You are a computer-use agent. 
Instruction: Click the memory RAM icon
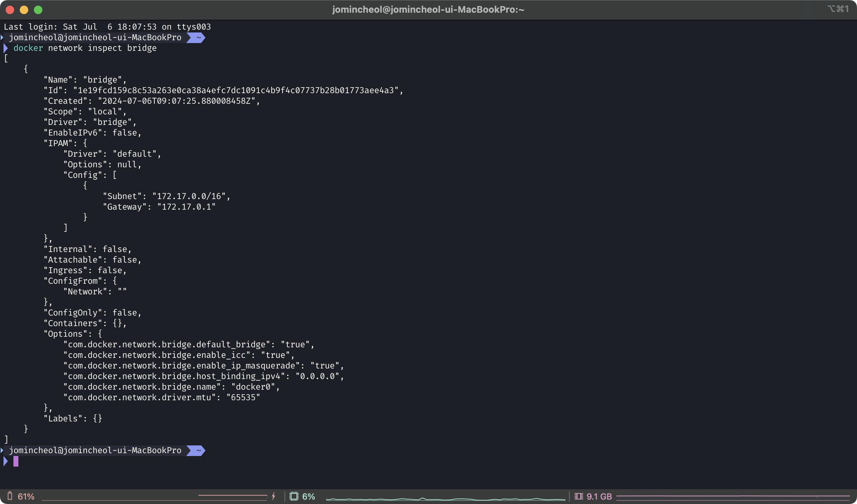click(x=579, y=496)
